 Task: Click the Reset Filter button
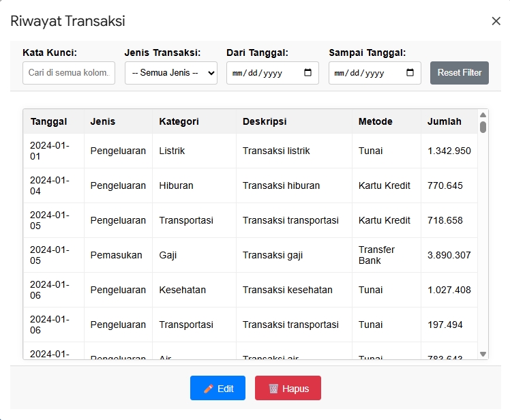460,72
